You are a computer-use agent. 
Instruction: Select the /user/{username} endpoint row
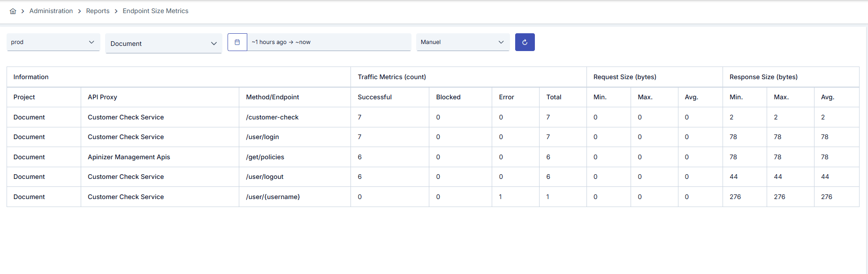pyautogui.click(x=433, y=197)
